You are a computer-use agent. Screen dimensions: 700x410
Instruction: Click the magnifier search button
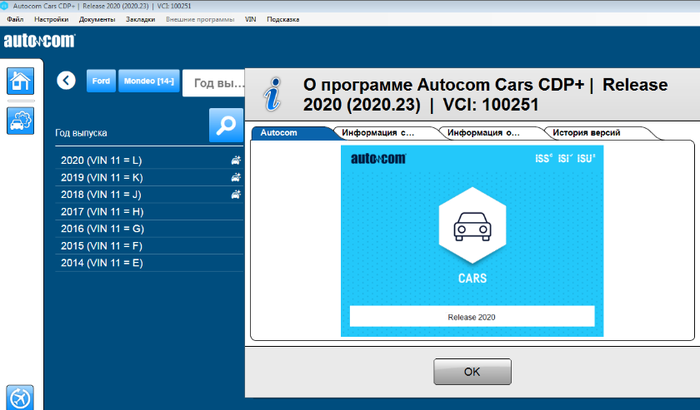pyautogui.click(x=226, y=125)
